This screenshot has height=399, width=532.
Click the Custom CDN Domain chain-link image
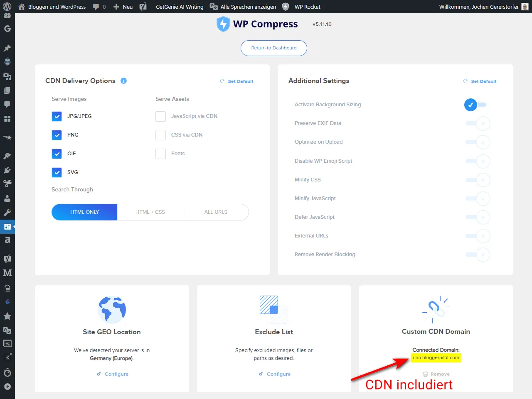436,309
